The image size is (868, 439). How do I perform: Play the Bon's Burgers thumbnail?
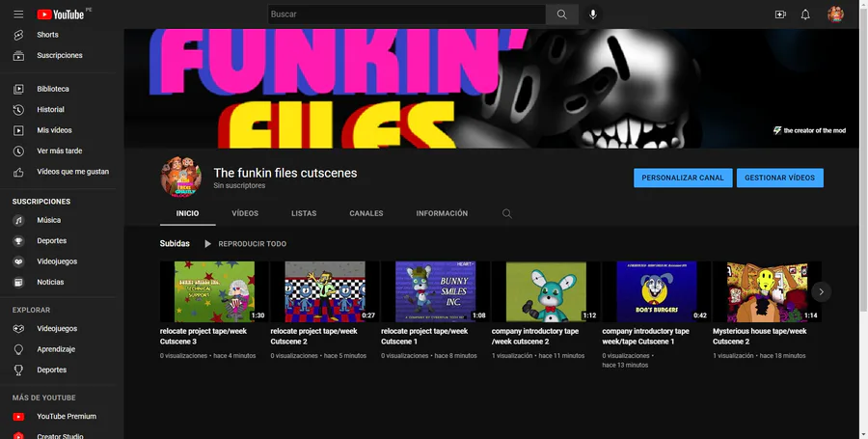(x=656, y=291)
